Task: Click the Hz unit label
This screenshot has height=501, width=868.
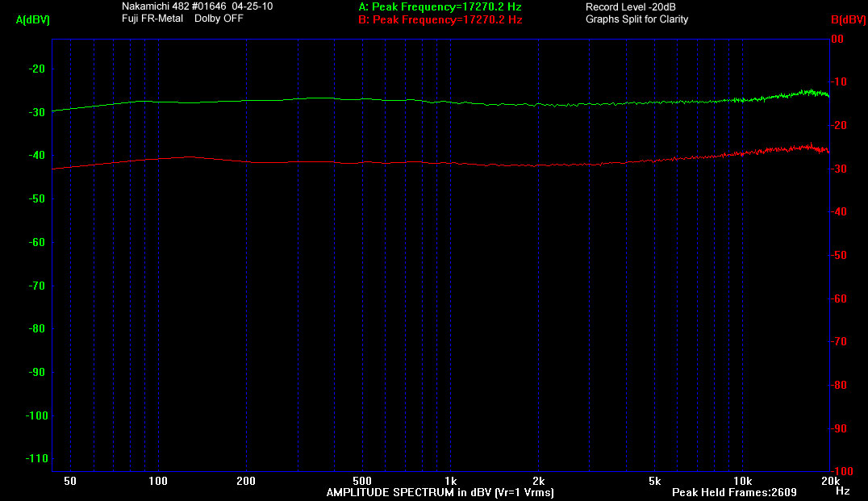Action: point(842,491)
